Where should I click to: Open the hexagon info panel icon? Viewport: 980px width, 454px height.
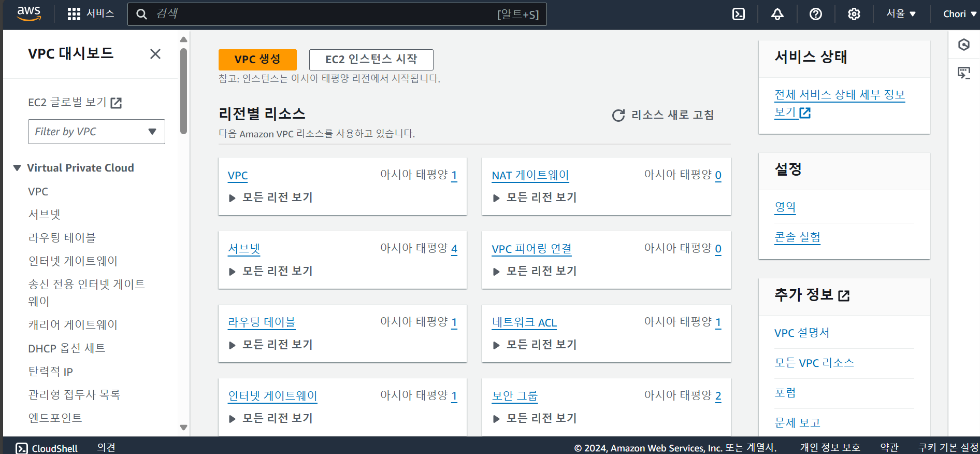963,45
